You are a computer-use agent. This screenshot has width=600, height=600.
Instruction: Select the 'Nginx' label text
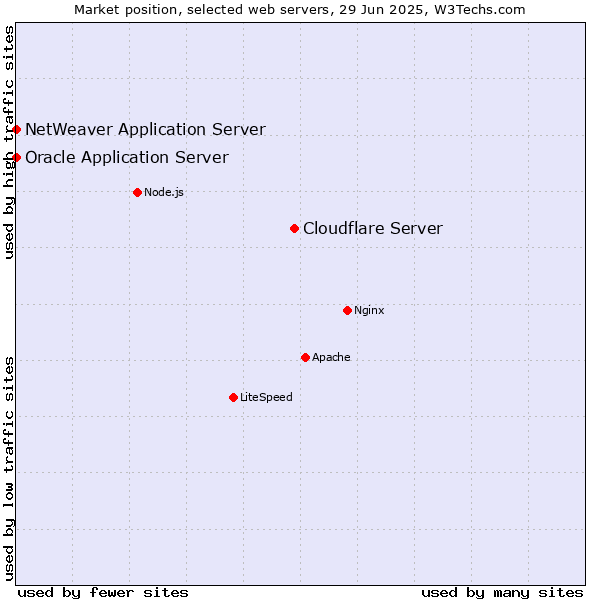(369, 311)
